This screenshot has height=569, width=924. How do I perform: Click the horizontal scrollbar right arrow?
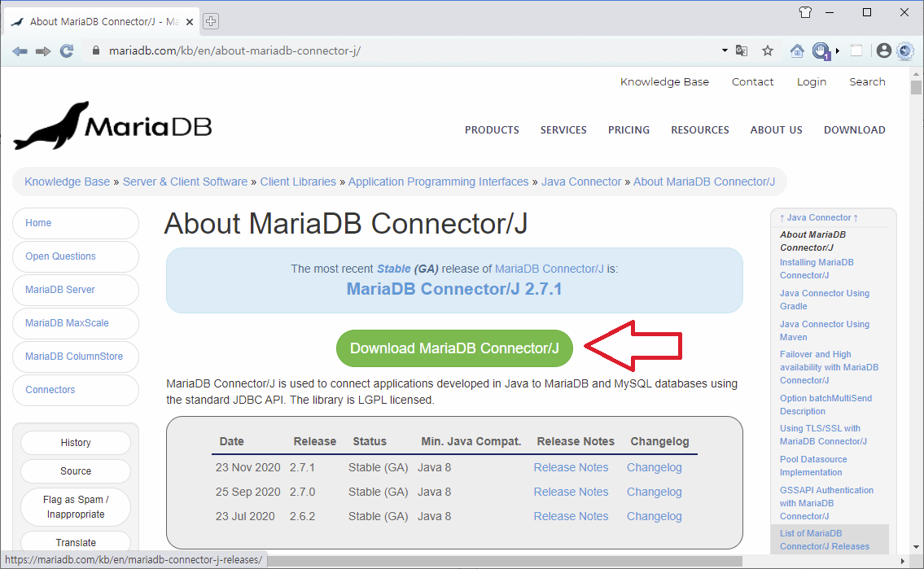click(902, 561)
